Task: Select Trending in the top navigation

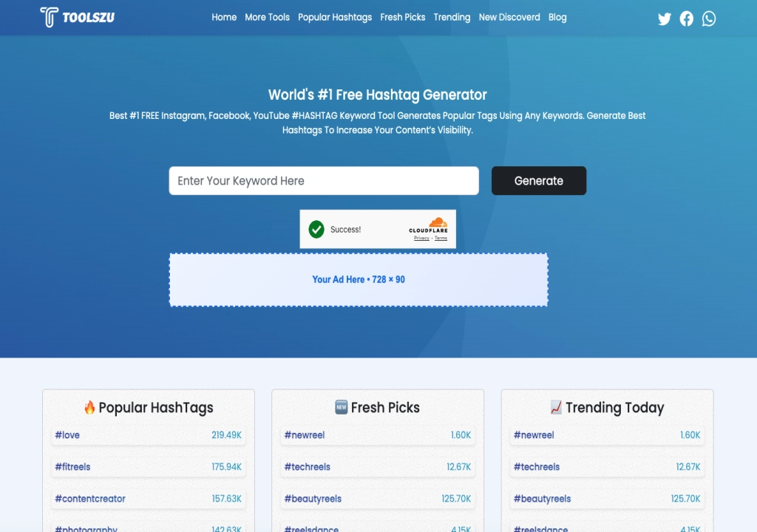Action: [x=452, y=17]
